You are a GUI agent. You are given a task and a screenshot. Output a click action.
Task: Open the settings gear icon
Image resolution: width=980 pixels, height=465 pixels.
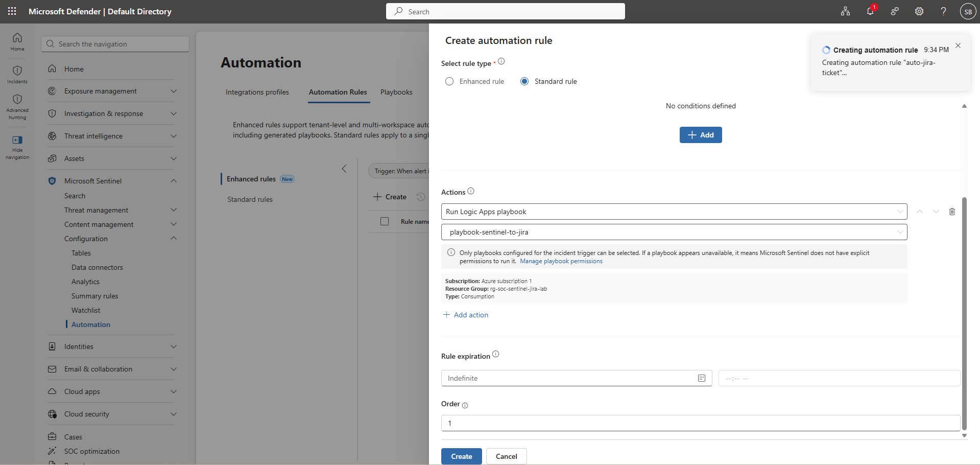tap(919, 11)
